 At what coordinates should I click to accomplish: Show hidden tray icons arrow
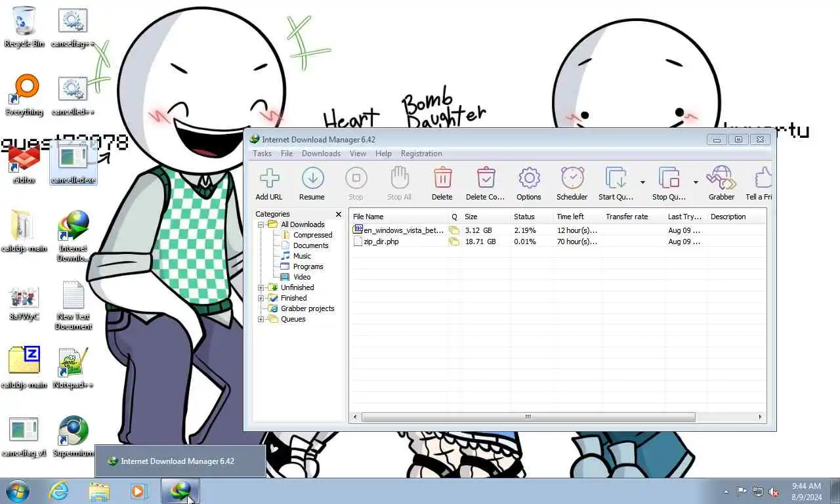point(726,492)
